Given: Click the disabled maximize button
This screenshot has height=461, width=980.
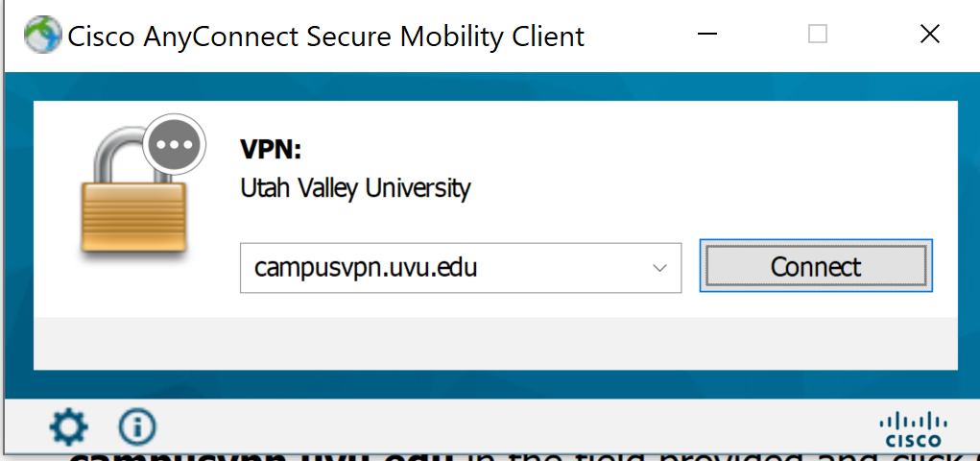Looking at the screenshot, I should tap(818, 36).
